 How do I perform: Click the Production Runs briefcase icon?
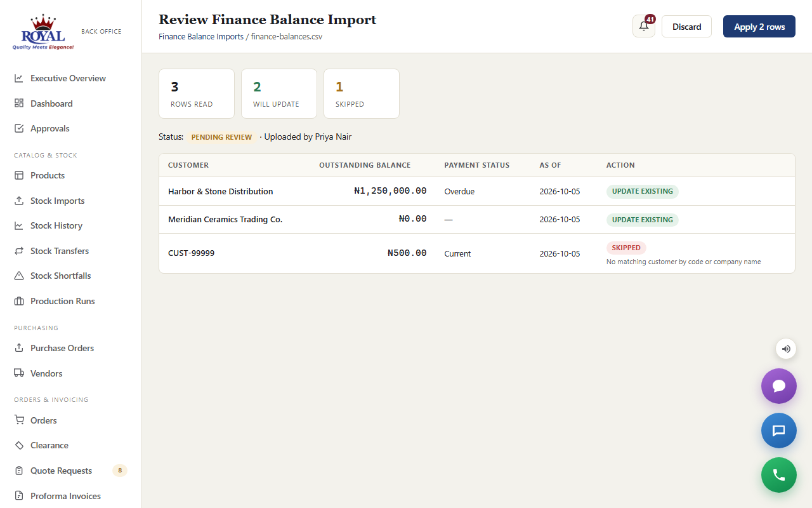tap(19, 301)
